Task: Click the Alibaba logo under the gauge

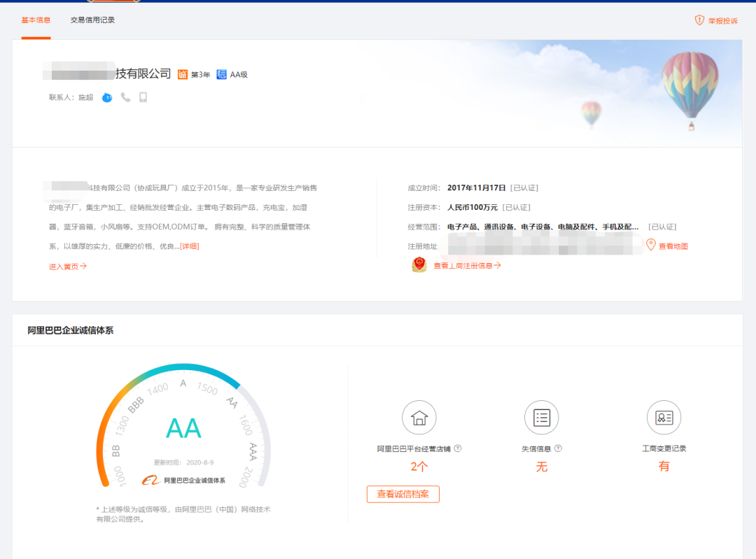Action: [x=150, y=481]
